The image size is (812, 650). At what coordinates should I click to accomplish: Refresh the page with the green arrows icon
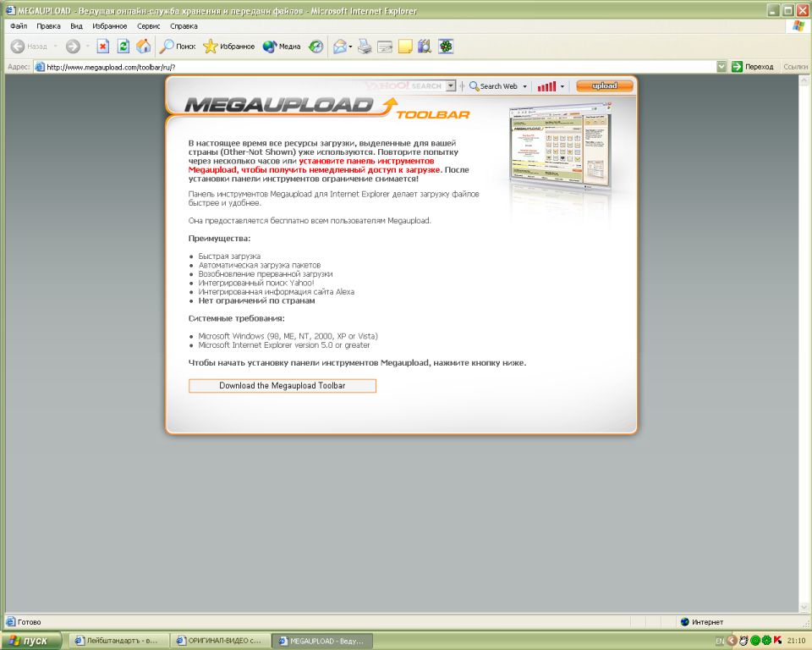click(123, 47)
